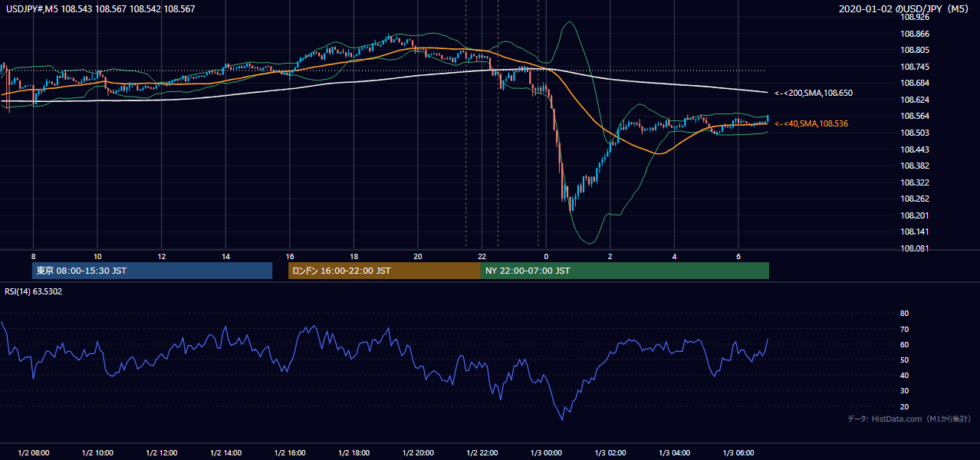The width and height of the screenshot is (980, 460).
Task: Click the RSI scale value 30
Action: (x=904, y=391)
